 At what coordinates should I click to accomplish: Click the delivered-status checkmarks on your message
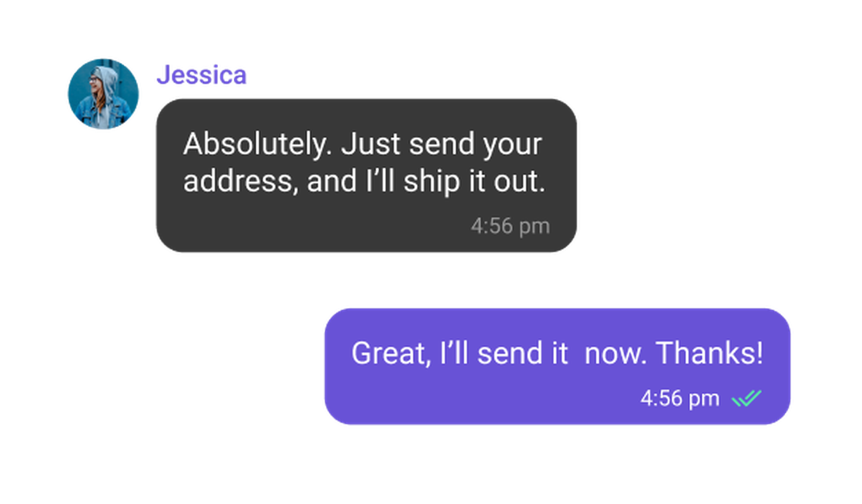click(747, 398)
